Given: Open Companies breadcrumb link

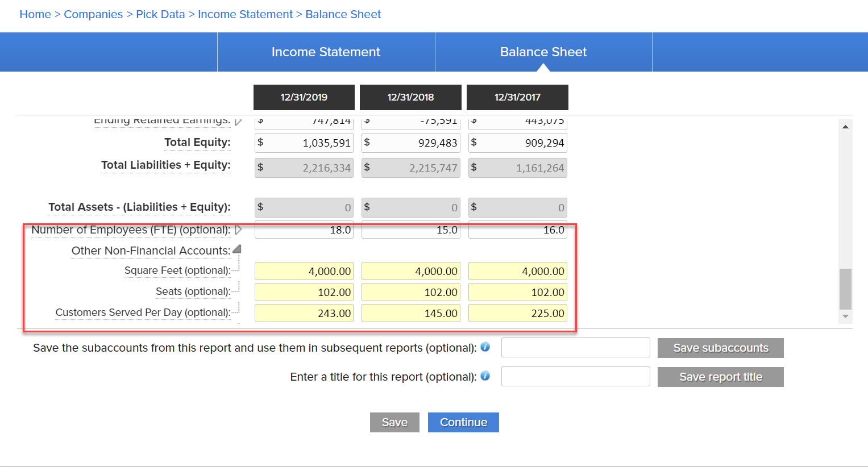Looking at the screenshot, I should click(x=93, y=14).
